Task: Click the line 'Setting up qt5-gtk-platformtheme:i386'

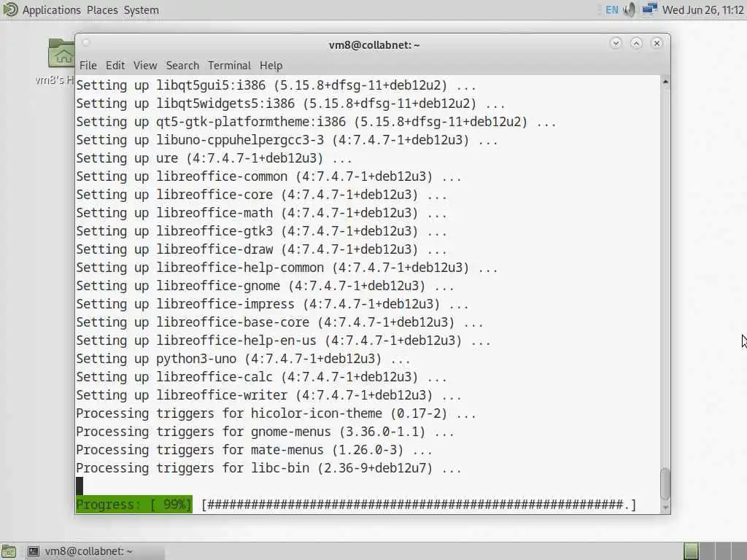Action: tap(317, 122)
